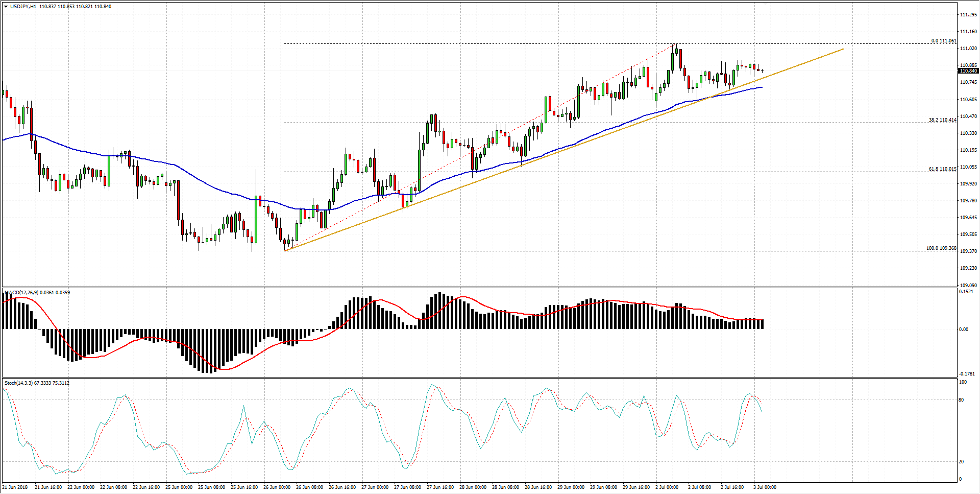Click the right end of the blue moving average
980x494 pixels.
point(762,87)
